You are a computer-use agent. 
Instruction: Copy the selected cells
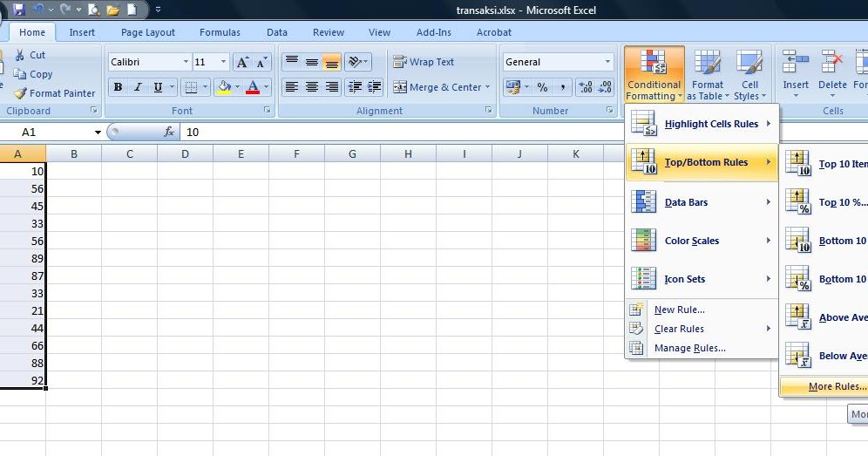tap(33, 74)
